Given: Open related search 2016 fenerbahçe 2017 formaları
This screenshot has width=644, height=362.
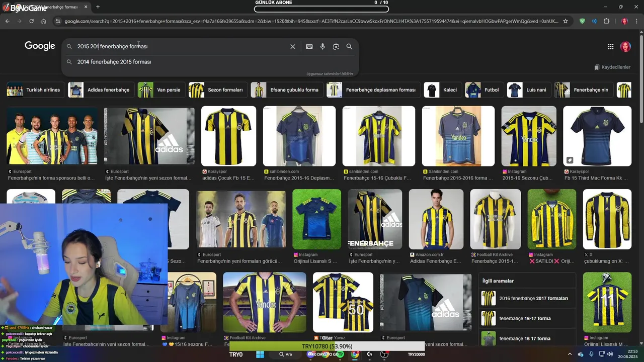Looking at the screenshot, I should 527,298.
